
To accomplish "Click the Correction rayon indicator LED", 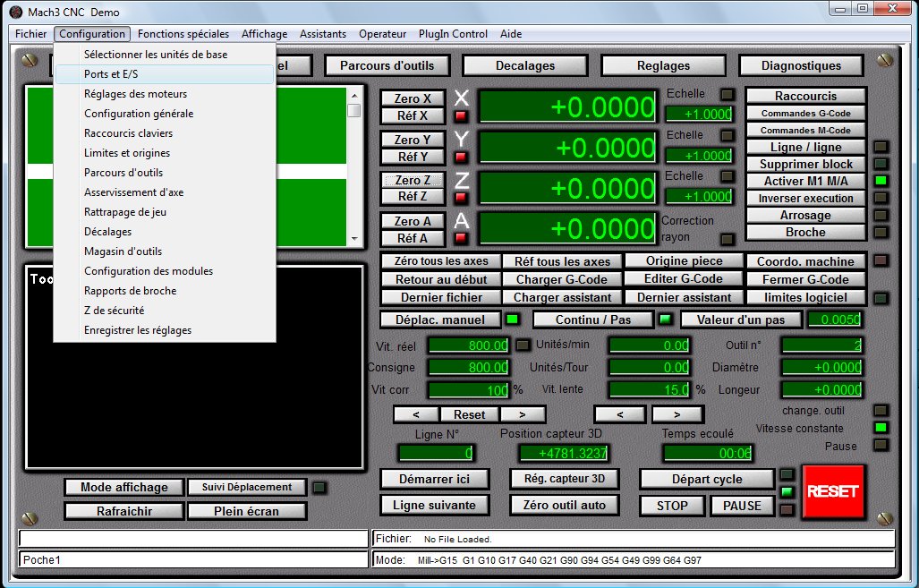I will point(728,239).
